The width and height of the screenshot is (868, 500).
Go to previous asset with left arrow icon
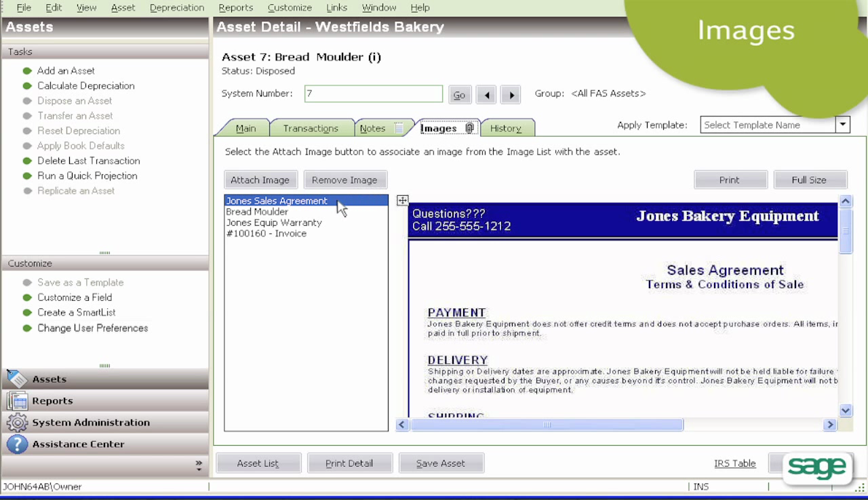(x=486, y=94)
